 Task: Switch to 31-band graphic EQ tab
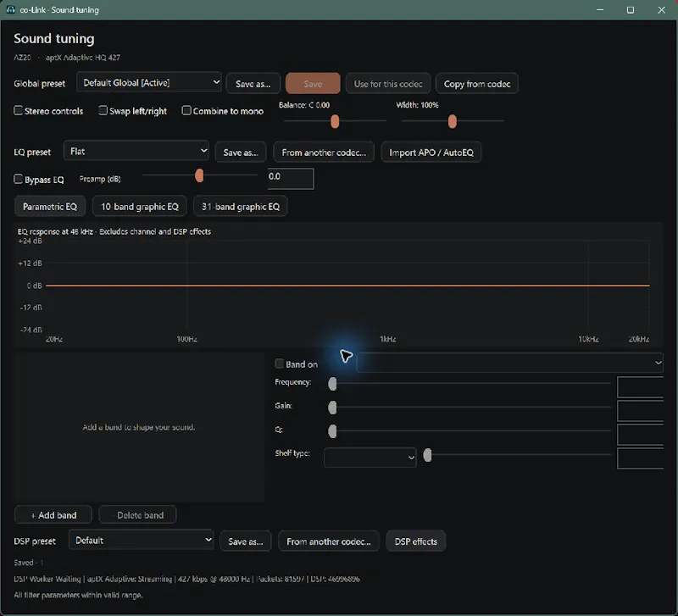(x=241, y=207)
